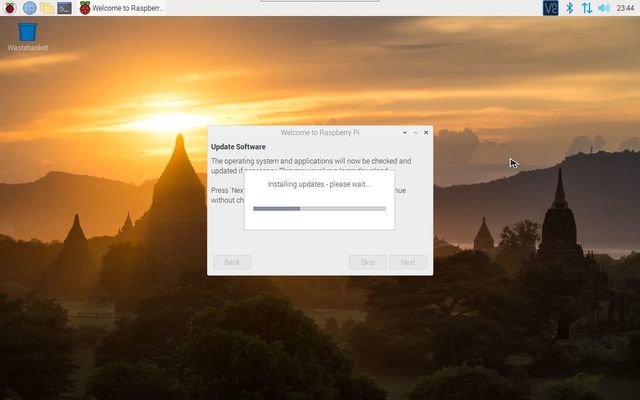Image resolution: width=640 pixels, height=400 pixels.
Task: Close the Welcome to Raspberry Pi dialog
Action: [426, 133]
